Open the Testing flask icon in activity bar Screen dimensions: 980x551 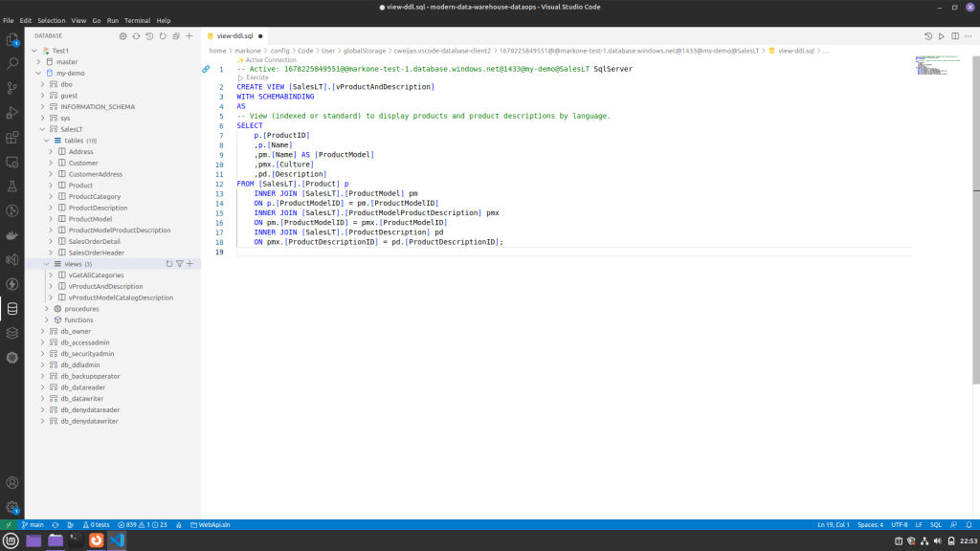click(x=12, y=186)
